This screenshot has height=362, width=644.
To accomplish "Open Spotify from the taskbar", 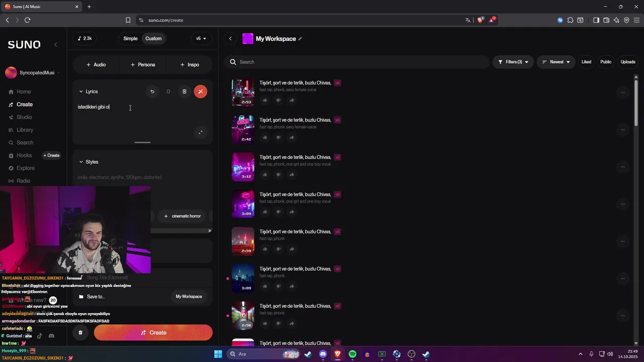I will click(x=352, y=354).
